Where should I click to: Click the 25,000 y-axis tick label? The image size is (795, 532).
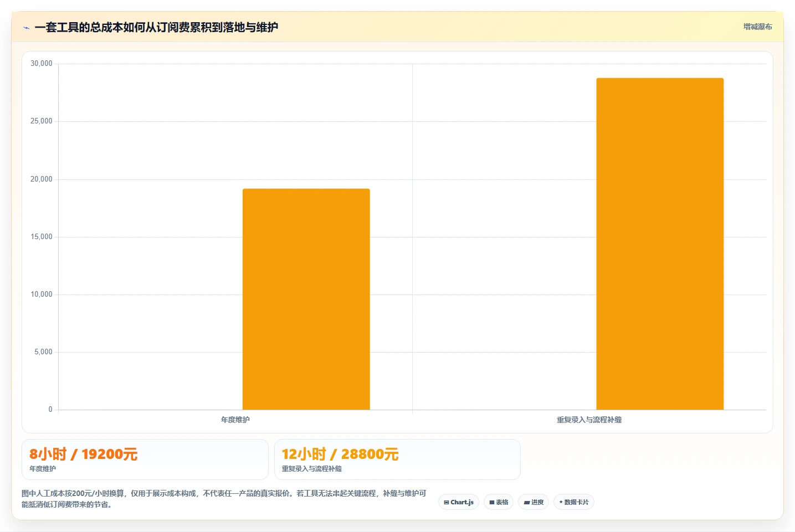pos(42,121)
